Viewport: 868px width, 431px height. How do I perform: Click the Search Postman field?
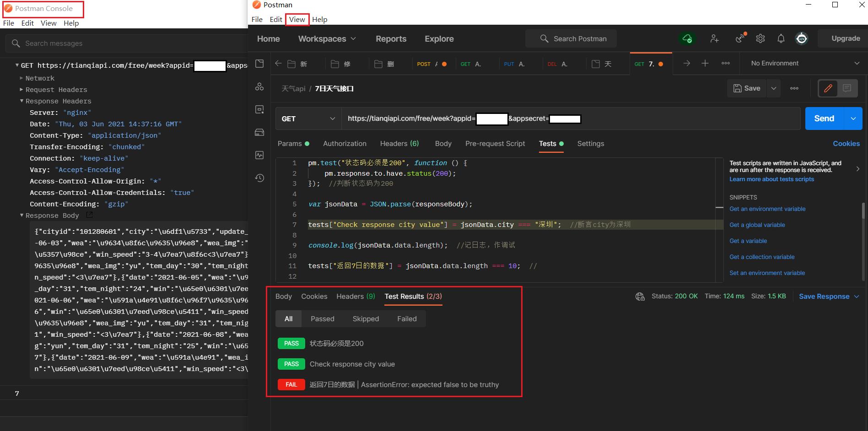(571, 39)
